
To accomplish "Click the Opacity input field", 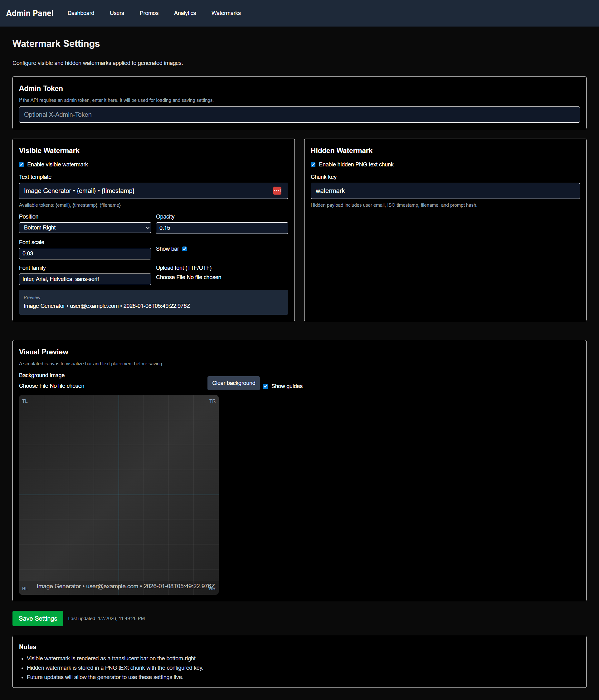I will [x=222, y=228].
